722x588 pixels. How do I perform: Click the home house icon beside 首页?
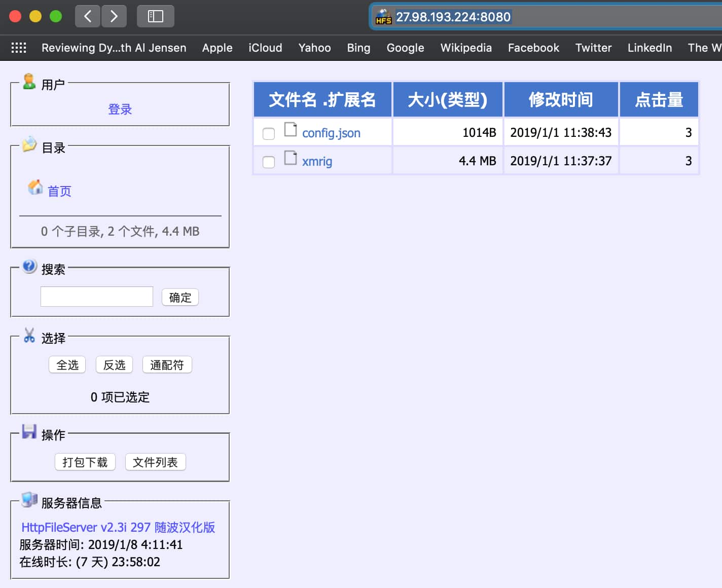click(x=35, y=188)
